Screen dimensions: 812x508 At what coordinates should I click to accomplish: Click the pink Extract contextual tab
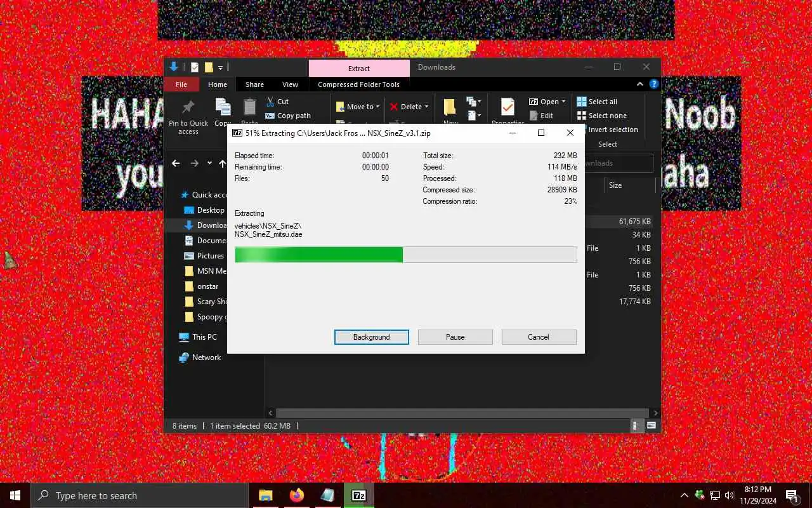359,68
